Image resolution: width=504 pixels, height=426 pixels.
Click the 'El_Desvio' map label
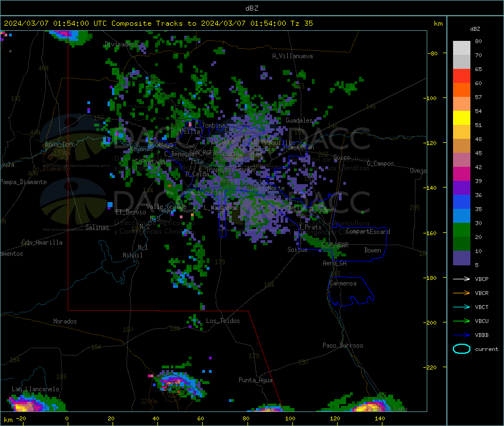[x=130, y=212]
